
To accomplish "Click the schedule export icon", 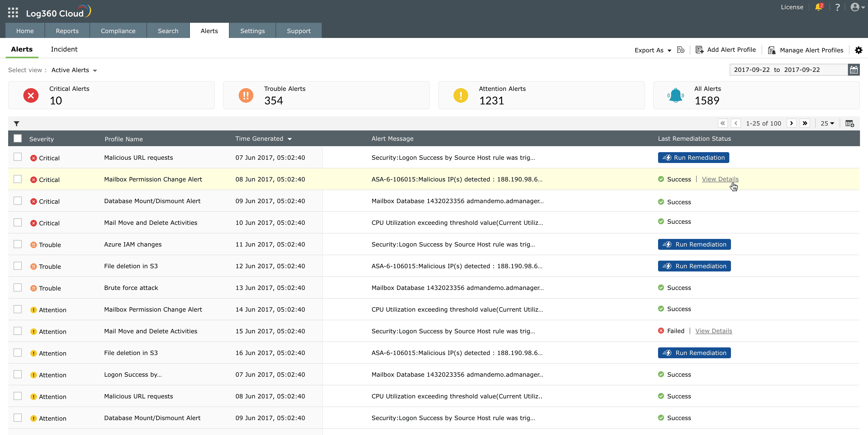I will coord(681,50).
